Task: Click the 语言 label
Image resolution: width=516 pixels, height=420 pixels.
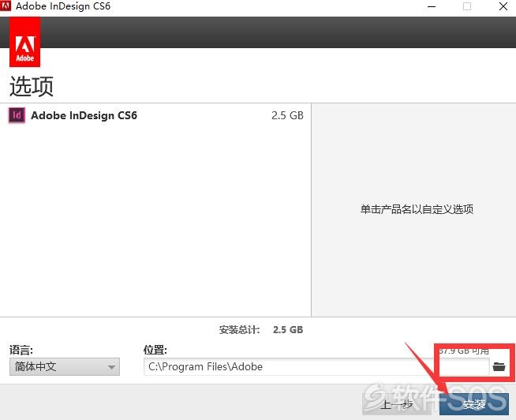Action: [x=21, y=350]
